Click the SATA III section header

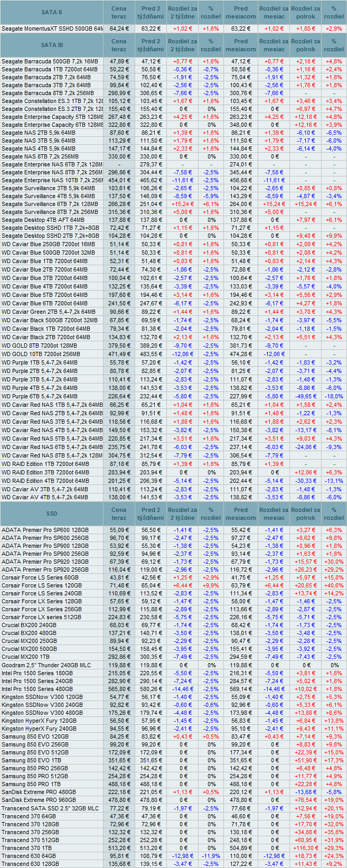pos(52,45)
